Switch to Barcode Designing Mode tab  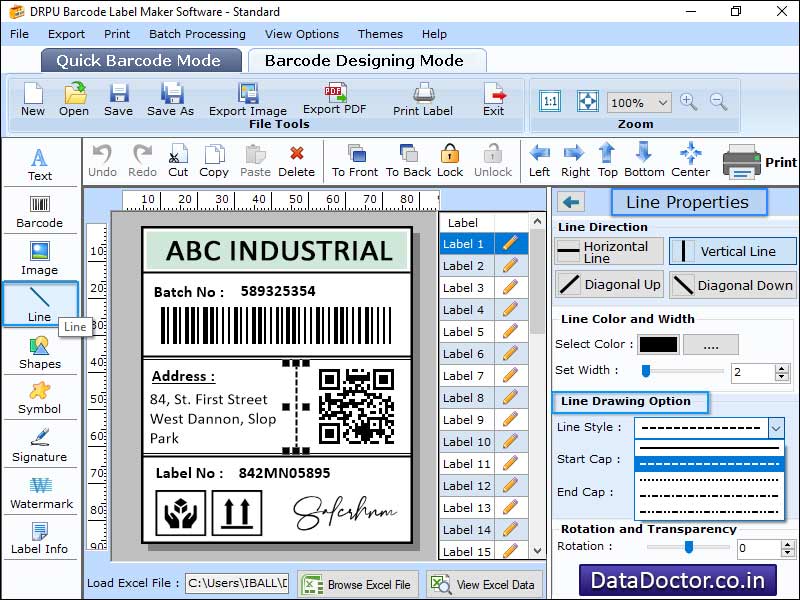pyautogui.click(x=367, y=60)
